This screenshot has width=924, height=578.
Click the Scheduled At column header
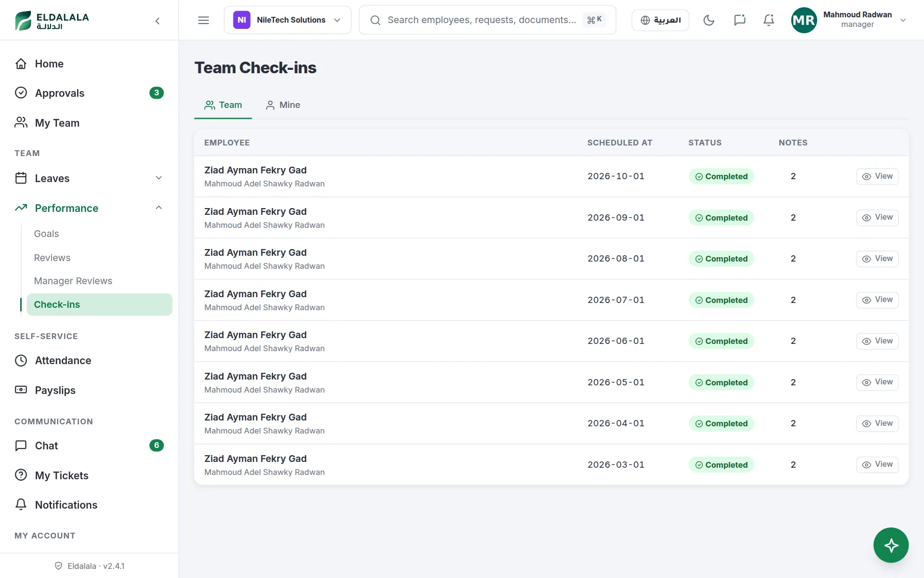(x=619, y=143)
